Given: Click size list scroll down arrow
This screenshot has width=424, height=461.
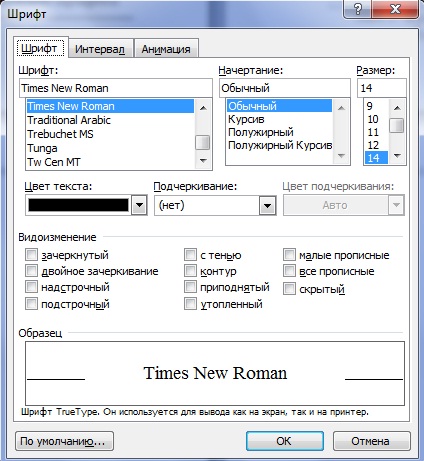Looking at the screenshot, I should point(397,156).
